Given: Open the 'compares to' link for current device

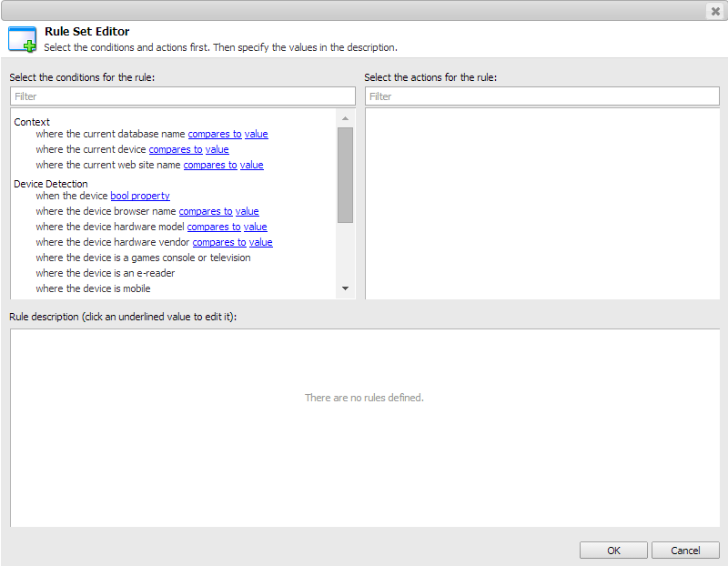Looking at the screenshot, I should [176, 149].
